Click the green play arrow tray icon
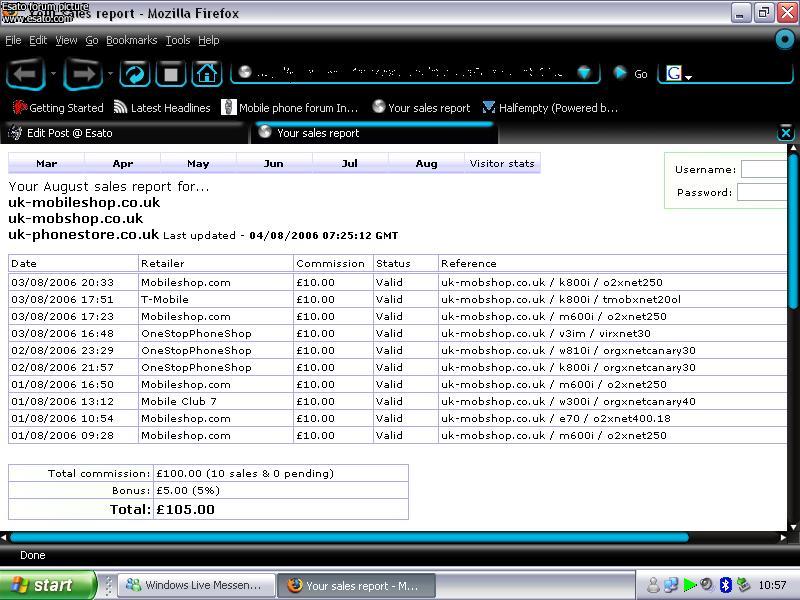800x600 pixels. 689,585
